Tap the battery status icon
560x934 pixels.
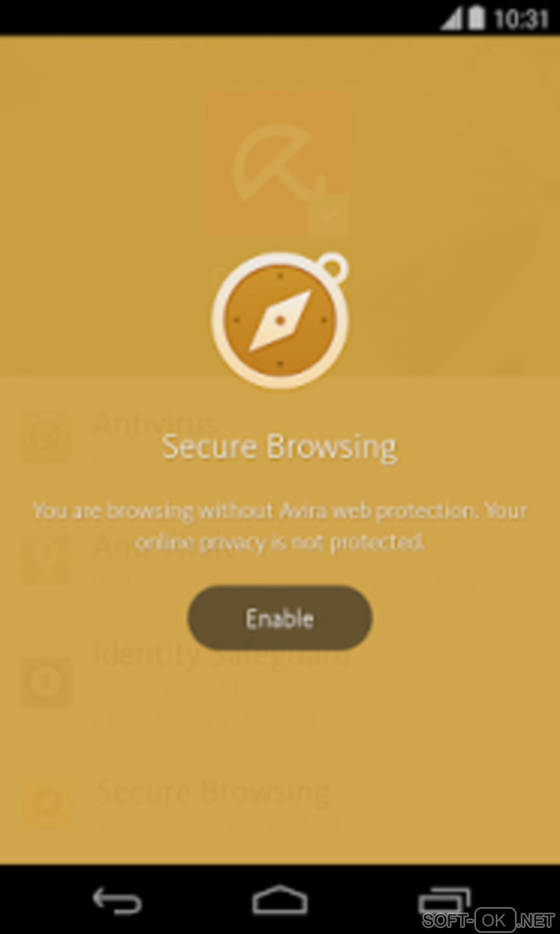(x=477, y=18)
